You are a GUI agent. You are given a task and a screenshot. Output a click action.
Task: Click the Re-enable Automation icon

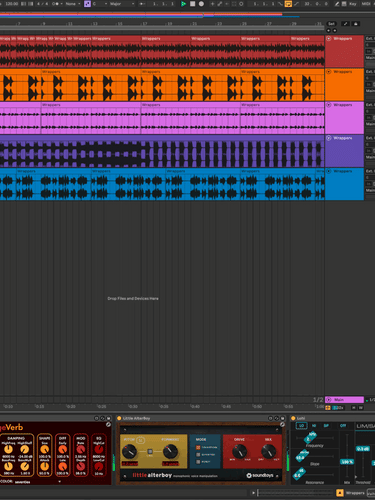(x=227, y=4)
